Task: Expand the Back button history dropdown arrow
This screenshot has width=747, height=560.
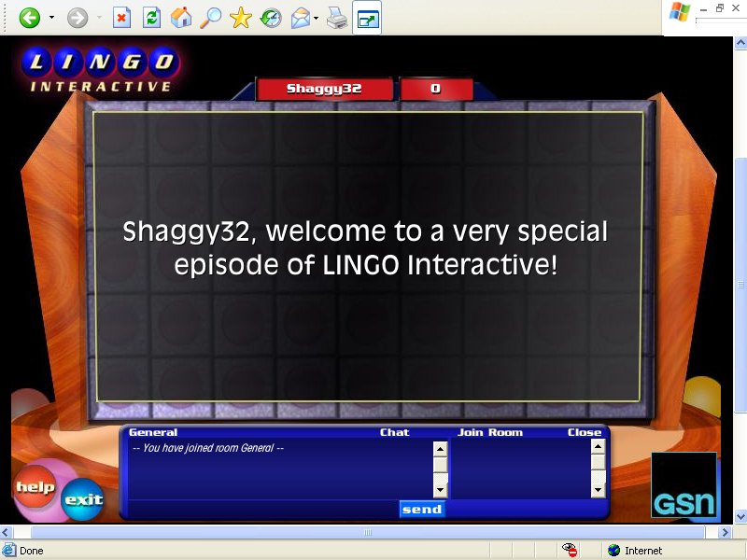Action: click(51, 18)
